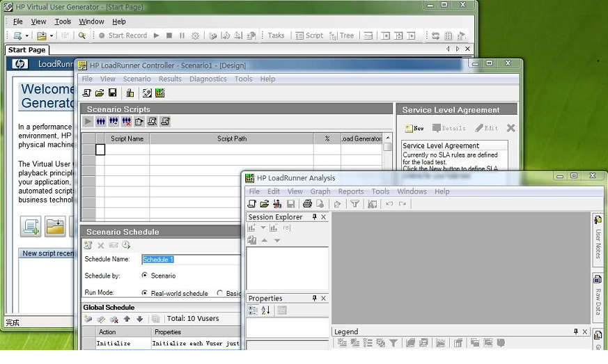
Task: Open Analysis Reports menu
Action: click(x=351, y=191)
